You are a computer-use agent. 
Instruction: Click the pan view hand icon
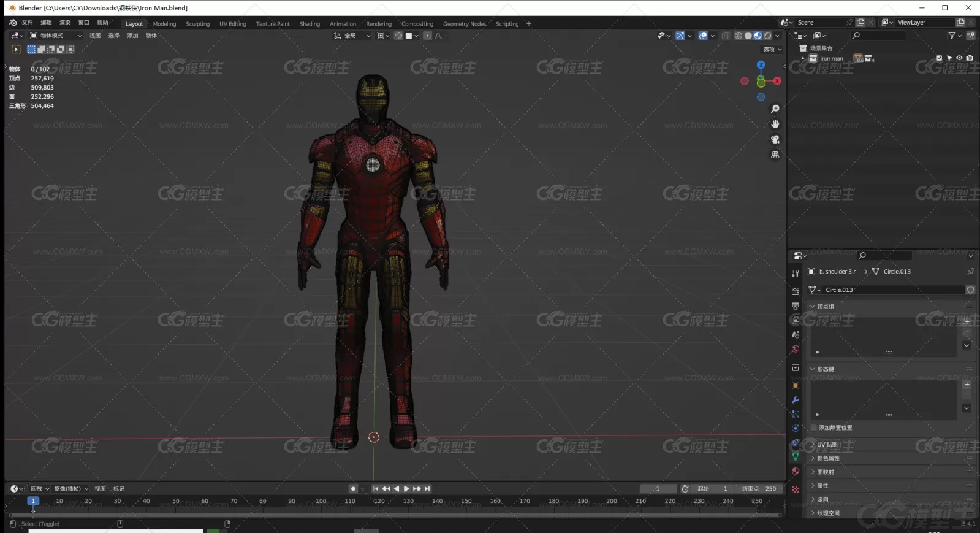tap(775, 124)
